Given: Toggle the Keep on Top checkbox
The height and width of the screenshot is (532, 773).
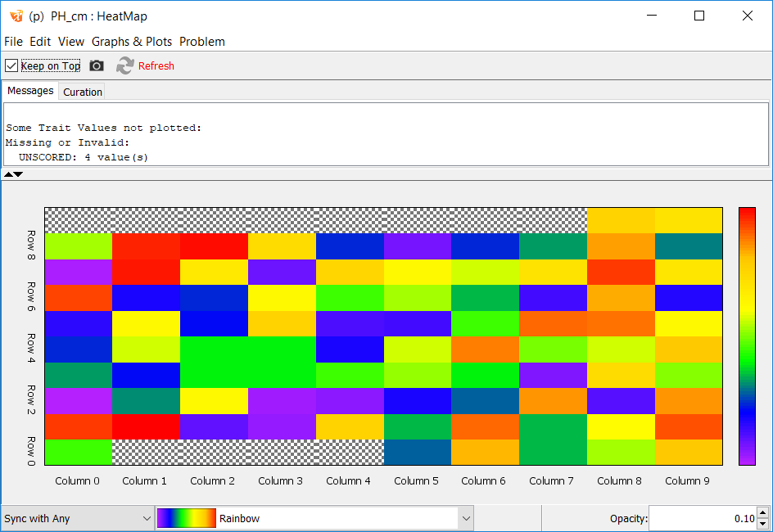Looking at the screenshot, I should point(11,65).
